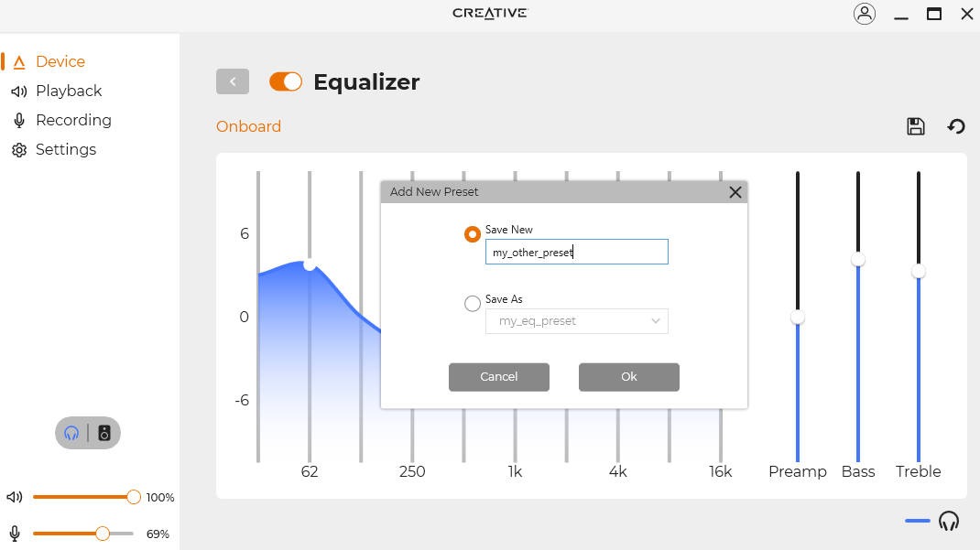Image resolution: width=980 pixels, height=550 pixels.
Task: Click the preset name text field
Action: (x=576, y=252)
